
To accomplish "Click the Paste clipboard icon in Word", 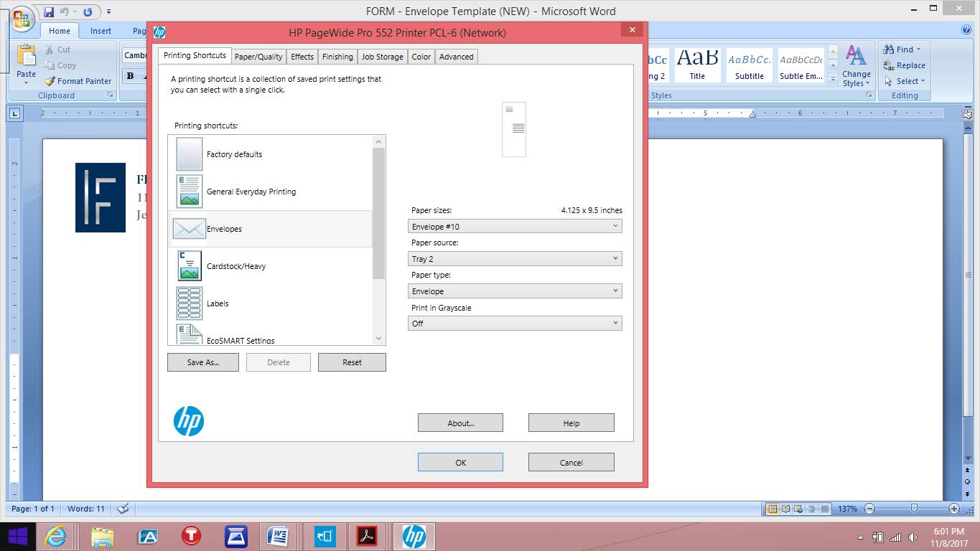I will [x=26, y=56].
